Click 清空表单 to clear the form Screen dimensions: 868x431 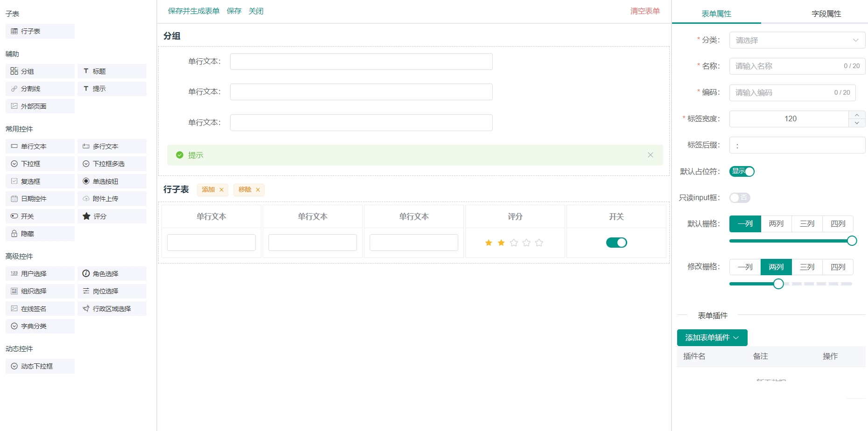(x=644, y=11)
